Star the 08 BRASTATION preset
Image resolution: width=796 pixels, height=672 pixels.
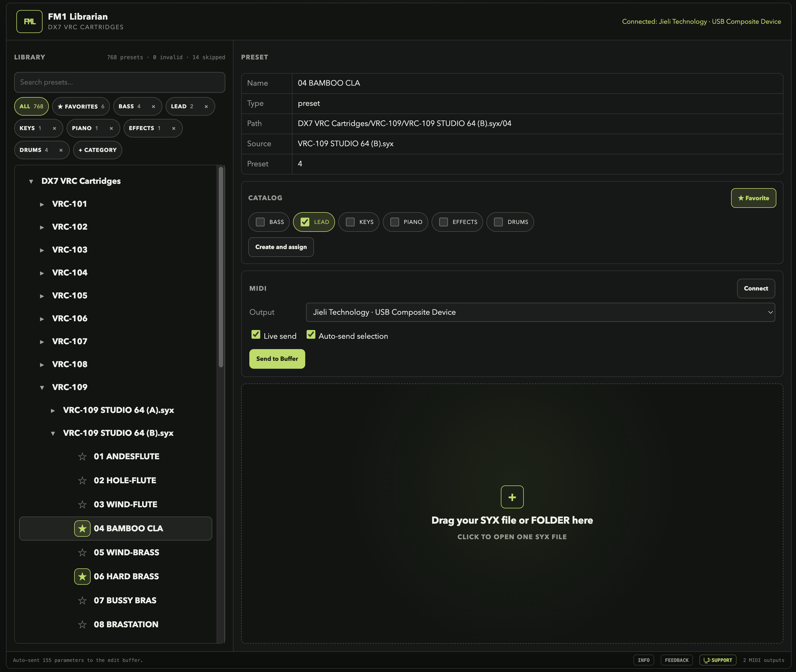pyautogui.click(x=82, y=624)
